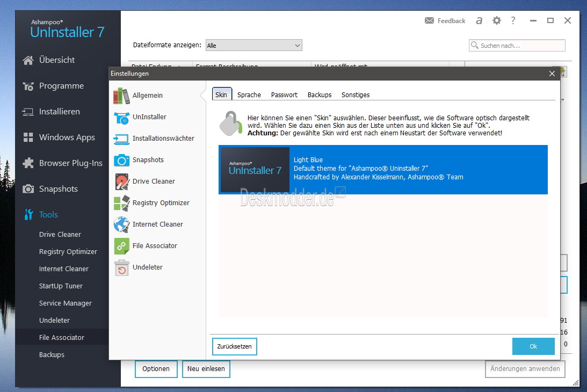Click the help question mark icon

click(513, 20)
